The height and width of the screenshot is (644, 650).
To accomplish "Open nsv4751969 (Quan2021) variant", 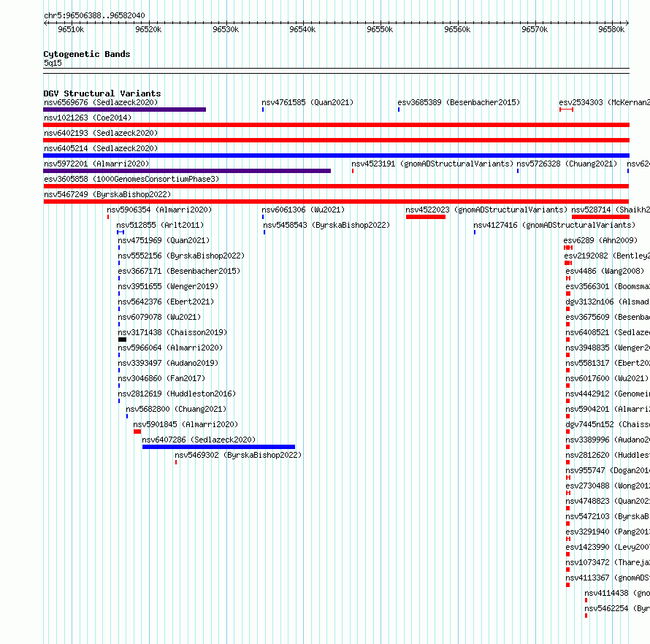I will click(164, 240).
